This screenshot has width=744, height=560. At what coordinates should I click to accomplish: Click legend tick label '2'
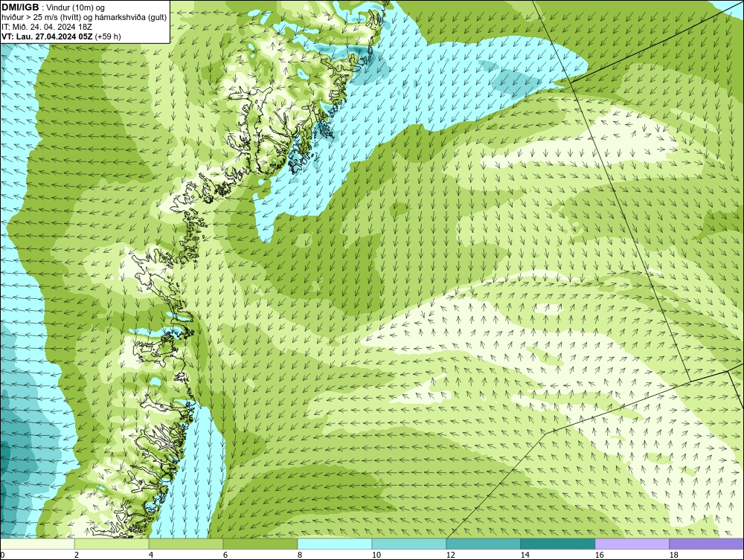coord(77,555)
